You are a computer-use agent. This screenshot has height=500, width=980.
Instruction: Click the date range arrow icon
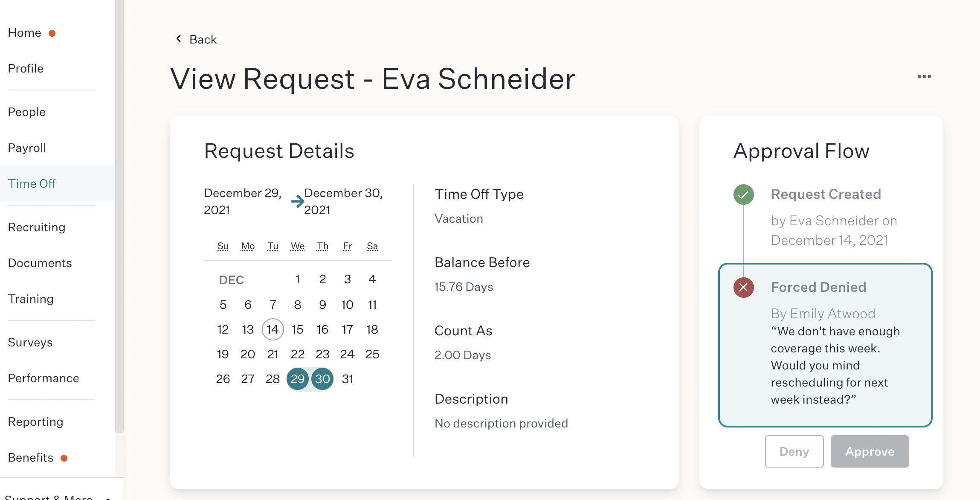pos(297,201)
